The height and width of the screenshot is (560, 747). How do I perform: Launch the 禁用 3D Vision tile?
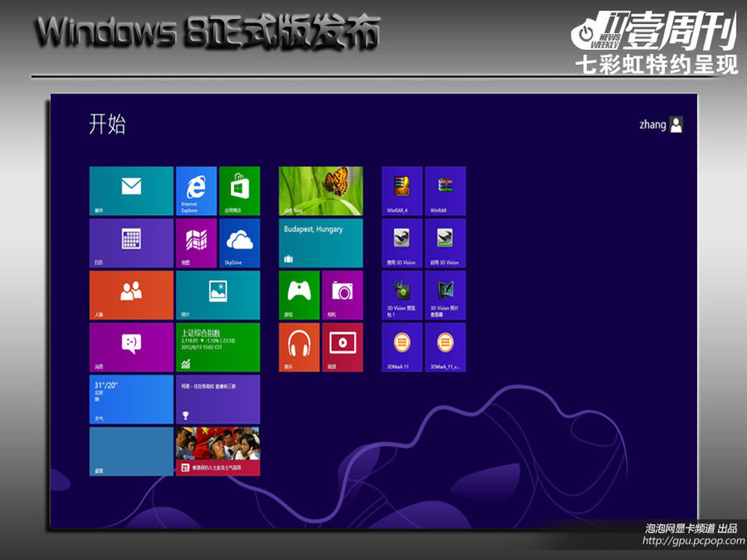(402, 243)
